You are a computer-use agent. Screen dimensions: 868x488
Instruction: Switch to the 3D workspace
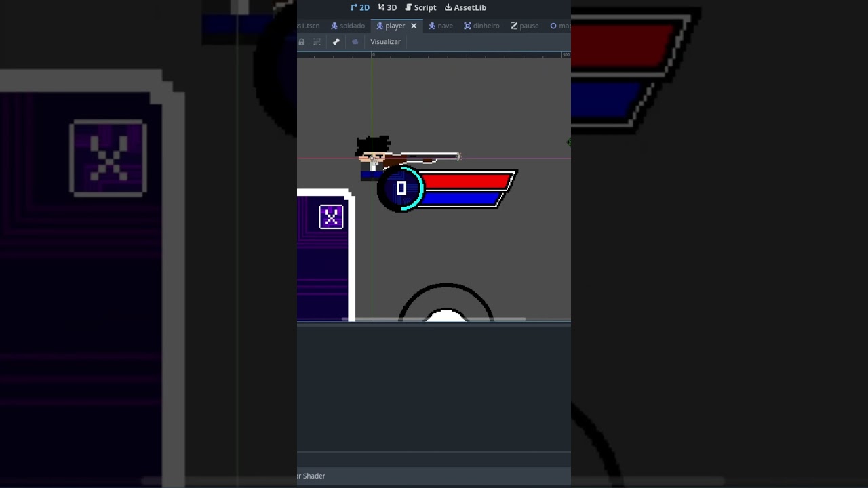[x=387, y=7]
